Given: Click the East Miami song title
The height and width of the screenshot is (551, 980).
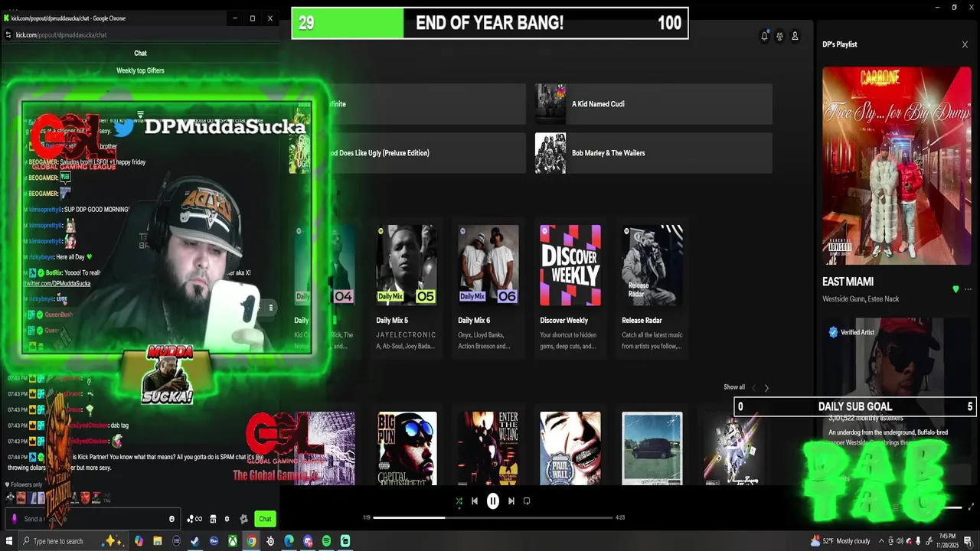Looking at the screenshot, I should [x=848, y=282].
